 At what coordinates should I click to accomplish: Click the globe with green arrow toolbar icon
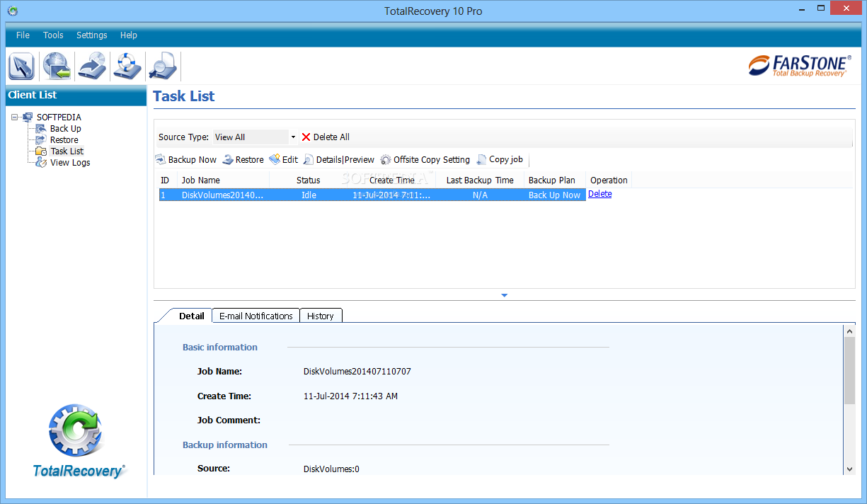point(57,66)
